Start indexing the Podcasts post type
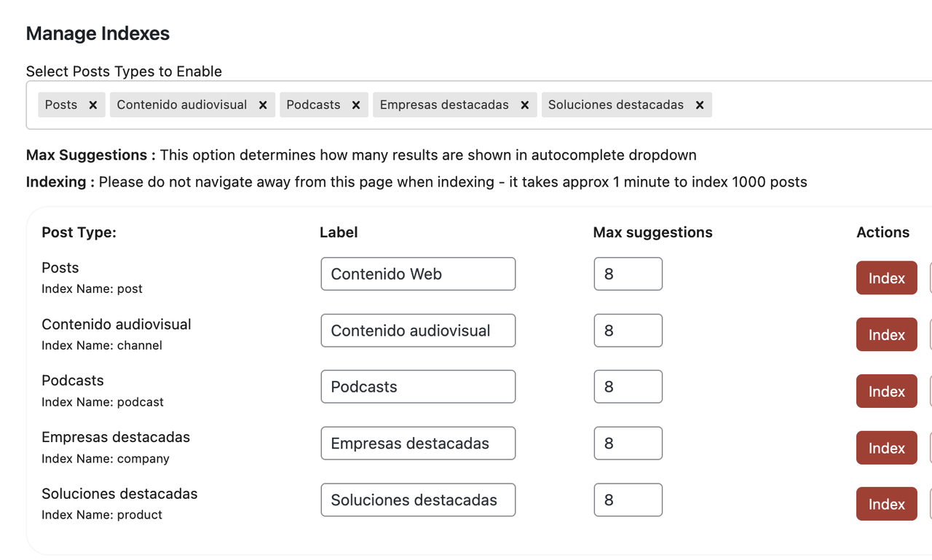The image size is (932, 560). coord(886,391)
